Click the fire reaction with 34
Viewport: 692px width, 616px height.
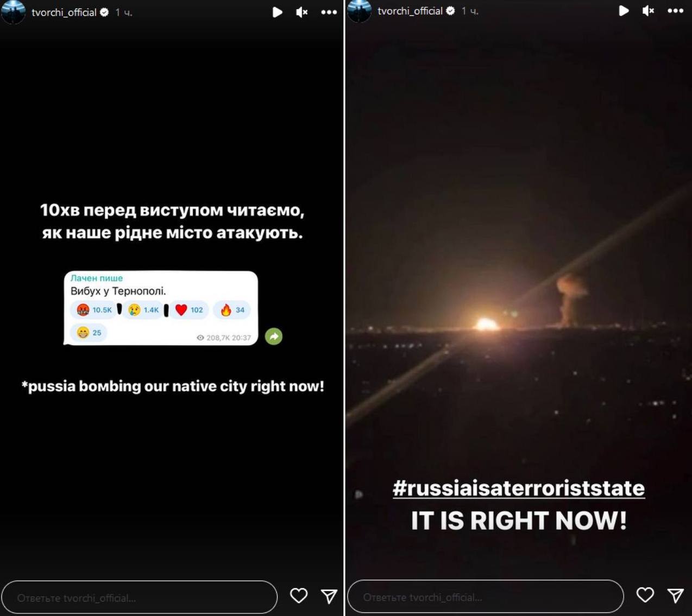click(232, 310)
